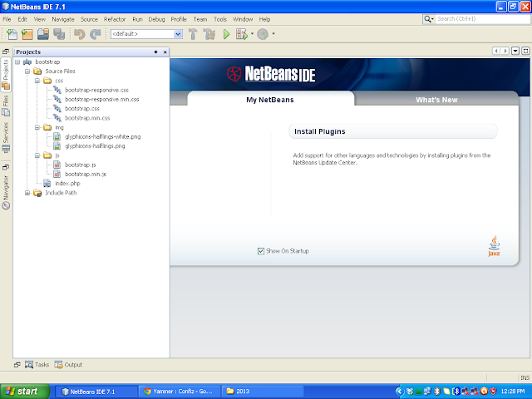This screenshot has width=532, height=399.
Task: Click the Build Project hammer icon
Action: click(x=193, y=34)
